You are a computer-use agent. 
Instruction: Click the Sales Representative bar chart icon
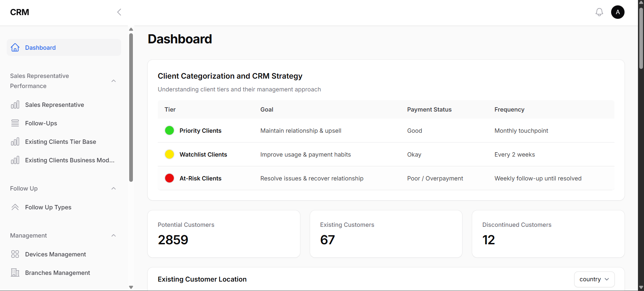[15, 105]
